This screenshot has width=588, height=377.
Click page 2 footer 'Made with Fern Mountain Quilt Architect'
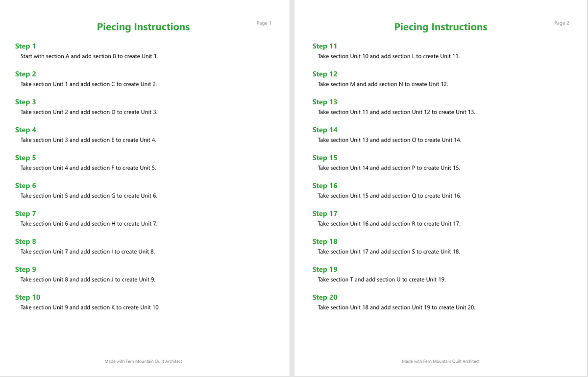441,361
